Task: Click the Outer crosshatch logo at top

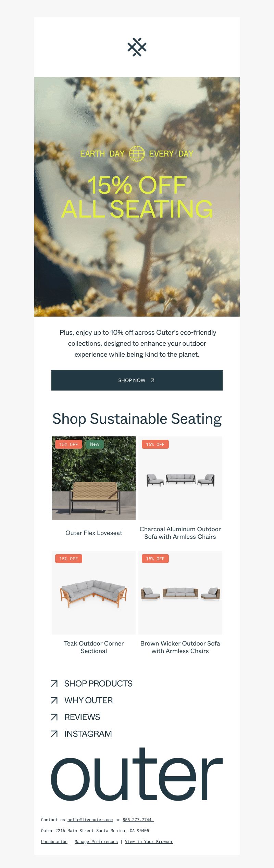Action: (x=137, y=47)
